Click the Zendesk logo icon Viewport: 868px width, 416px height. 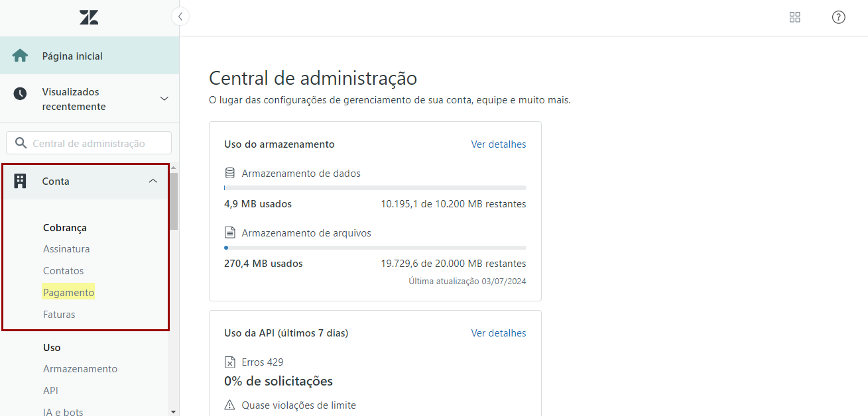pos(89,18)
